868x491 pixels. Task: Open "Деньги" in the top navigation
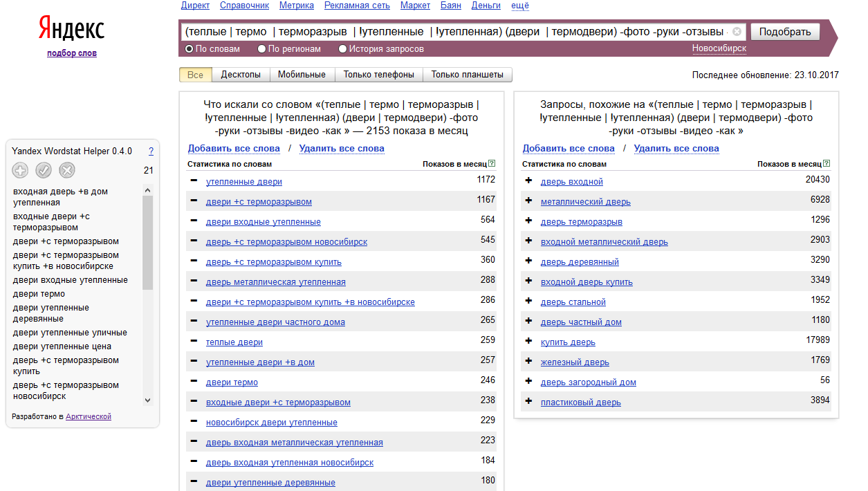pos(486,6)
